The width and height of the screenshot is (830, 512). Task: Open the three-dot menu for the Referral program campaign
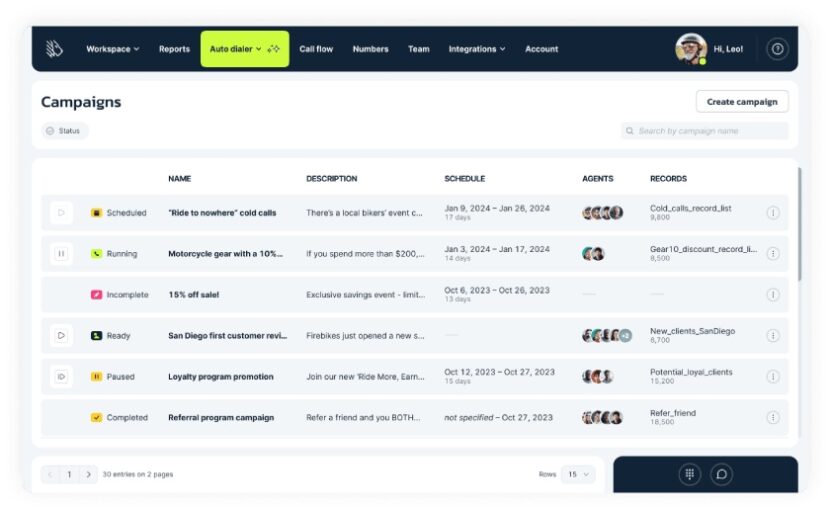[x=773, y=418]
